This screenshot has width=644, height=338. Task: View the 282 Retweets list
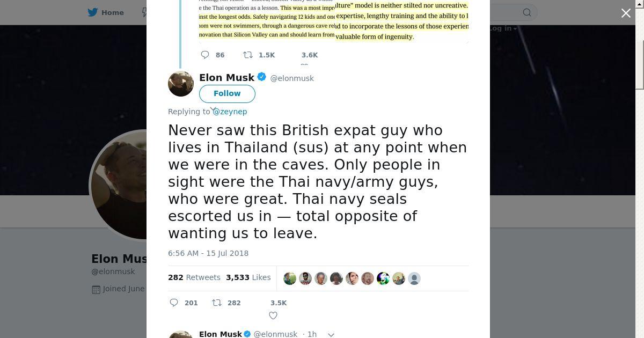click(194, 277)
